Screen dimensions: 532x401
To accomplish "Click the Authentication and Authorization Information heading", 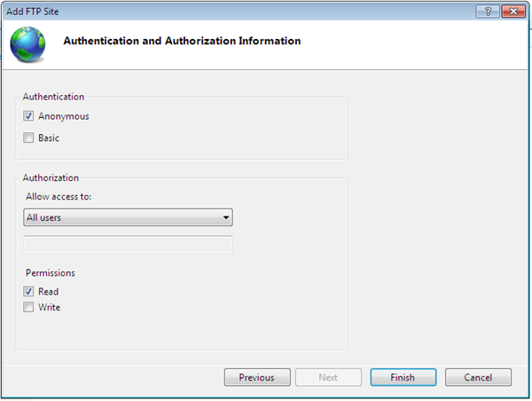I will pos(182,41).
